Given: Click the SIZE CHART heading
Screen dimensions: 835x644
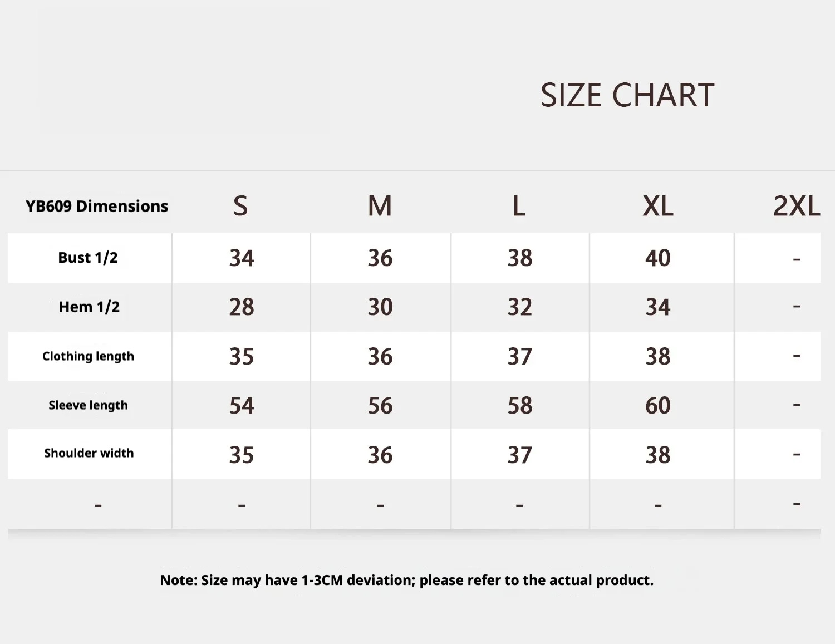Looking at the screenshot, I should tap(627, 95).
